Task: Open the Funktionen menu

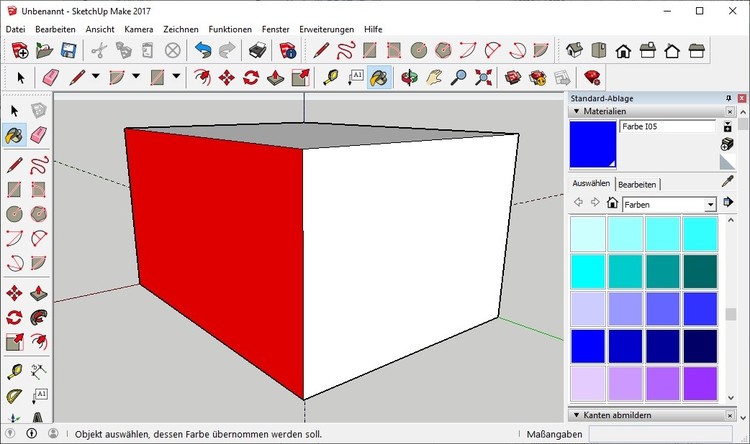Action: coord(230,29)
